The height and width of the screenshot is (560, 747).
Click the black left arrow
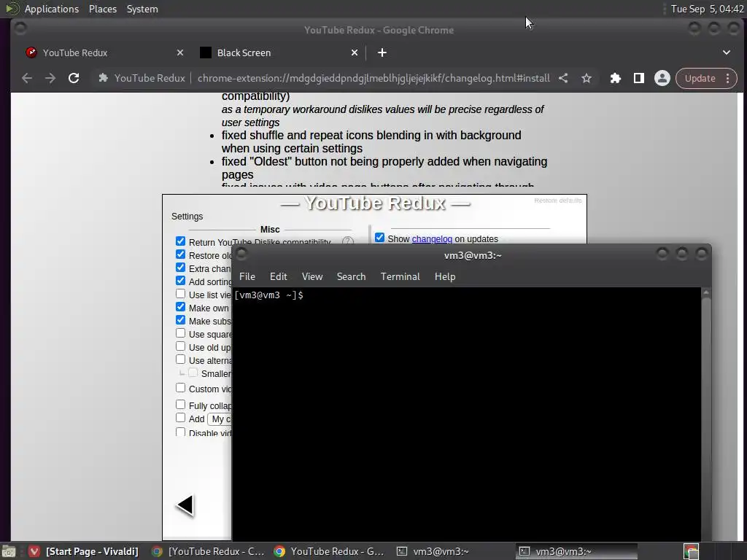pos(185,505)
